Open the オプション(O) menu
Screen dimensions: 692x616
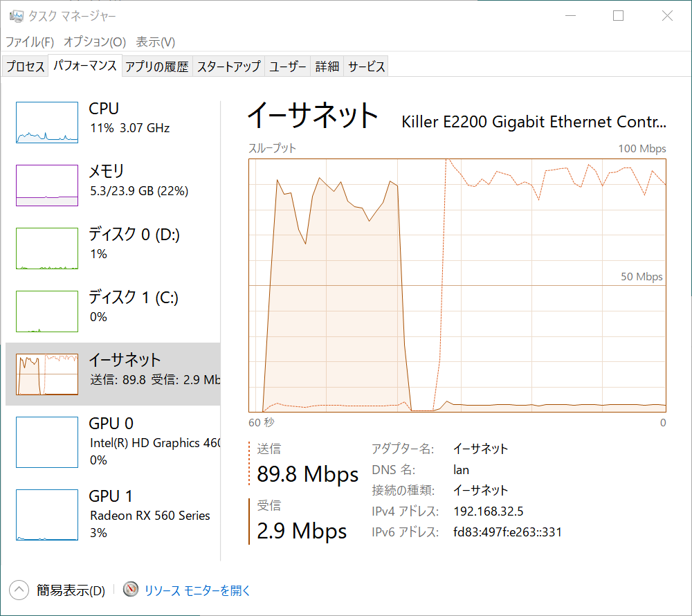95,42
